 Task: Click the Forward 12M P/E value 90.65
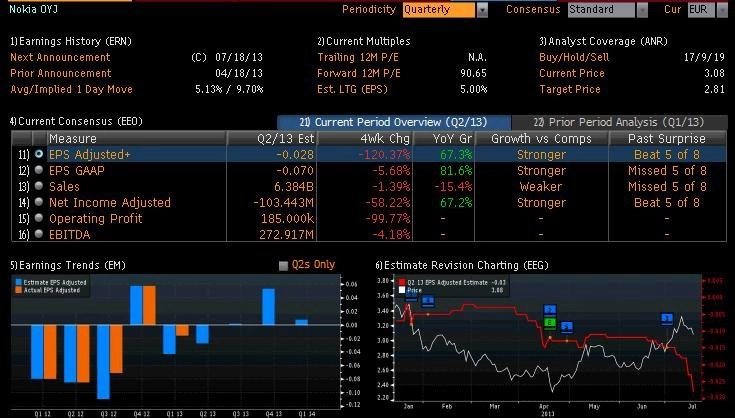[x=473, y=73]
